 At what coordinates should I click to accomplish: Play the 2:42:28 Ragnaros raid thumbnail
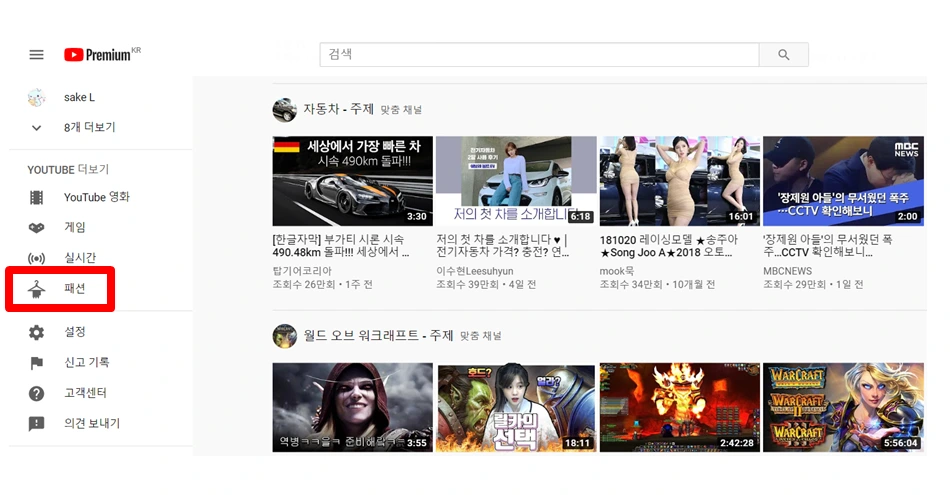[x=680, y=407]
